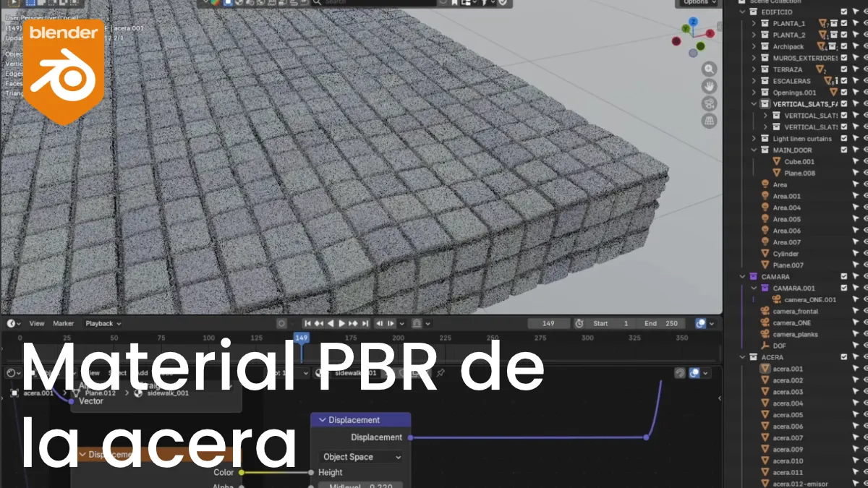Click the Cylinder mesh icon in outliner
Image resolution: width=868 pixels, height=488 pixels.
pyautogui.click(x=765, y=254)
